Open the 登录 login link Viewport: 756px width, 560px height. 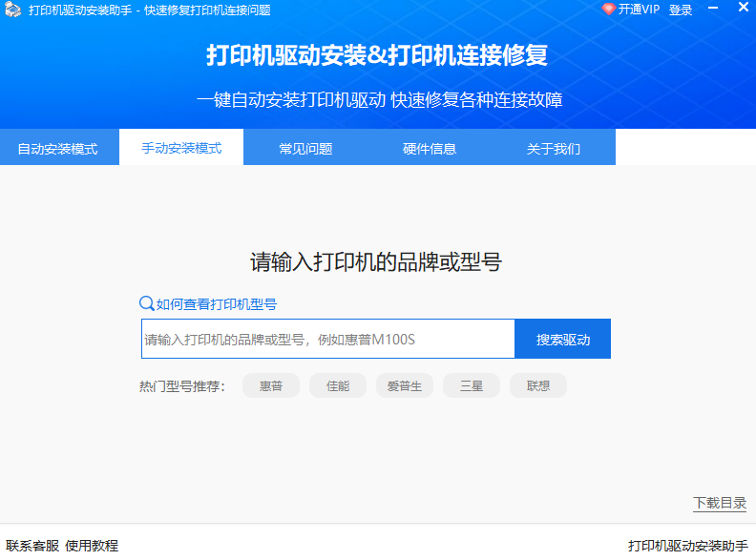(681, 10)
